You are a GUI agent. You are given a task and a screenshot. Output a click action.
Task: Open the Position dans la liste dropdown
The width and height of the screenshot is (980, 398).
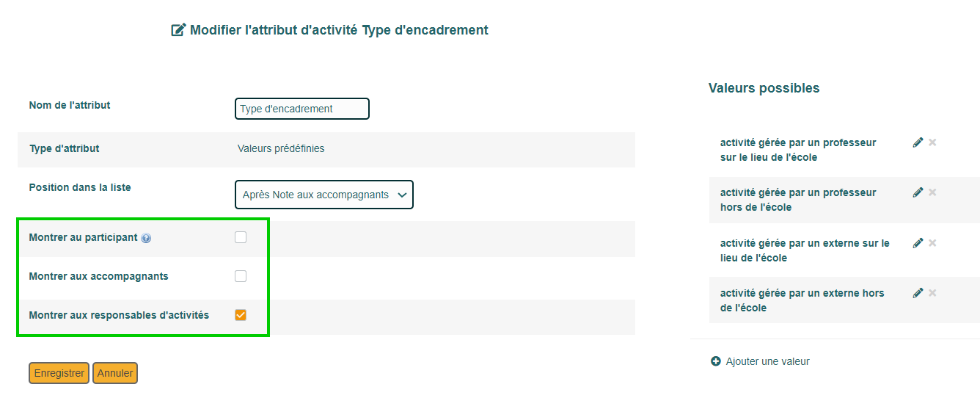pyautogui.click(x=324, y=195)
